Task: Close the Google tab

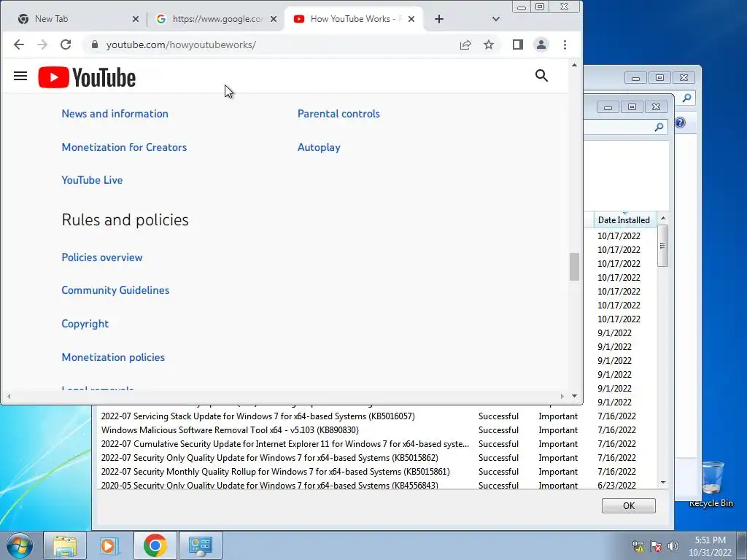Action: coord(274,19)
